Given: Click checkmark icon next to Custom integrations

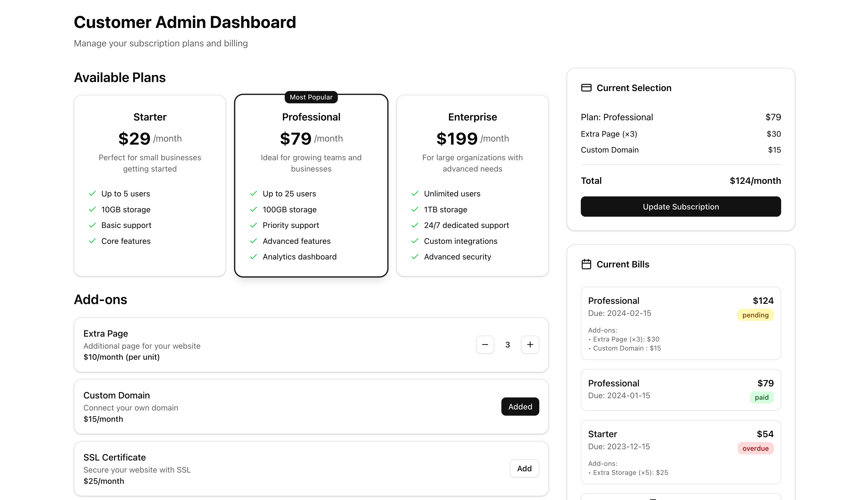Looking at the screenshot, I should [415, 241].
